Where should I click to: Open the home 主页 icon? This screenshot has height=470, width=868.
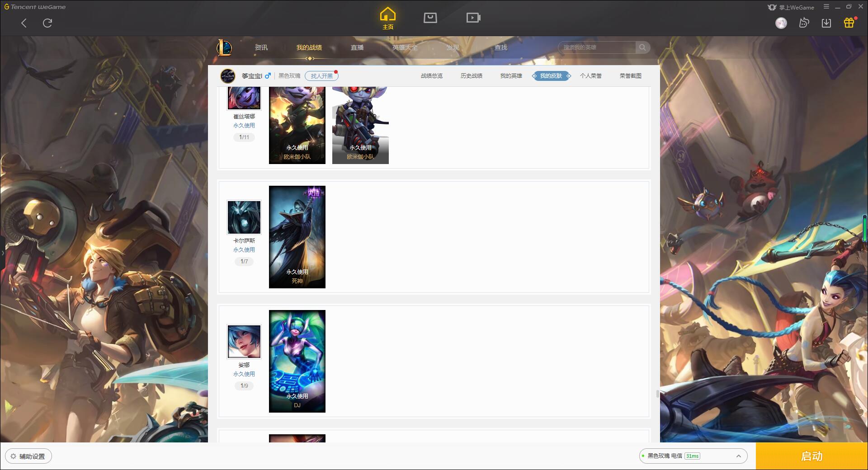coord(388,18)
